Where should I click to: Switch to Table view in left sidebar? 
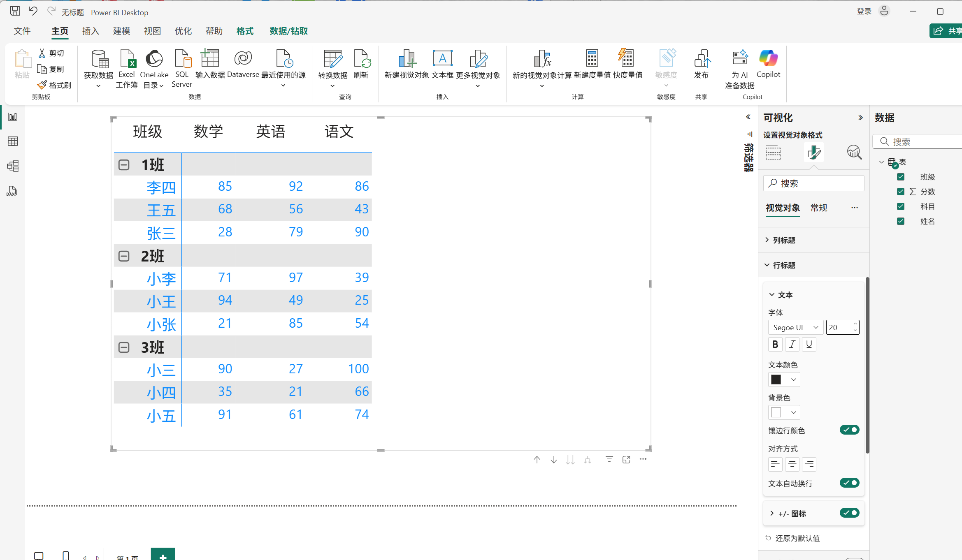pos(13,141)
